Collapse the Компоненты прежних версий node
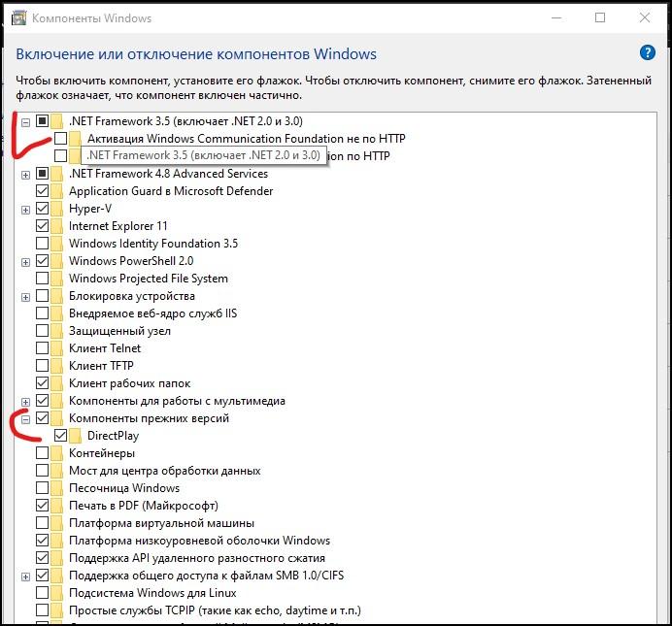This screenshot has height=626, width=672. (25, 419)
